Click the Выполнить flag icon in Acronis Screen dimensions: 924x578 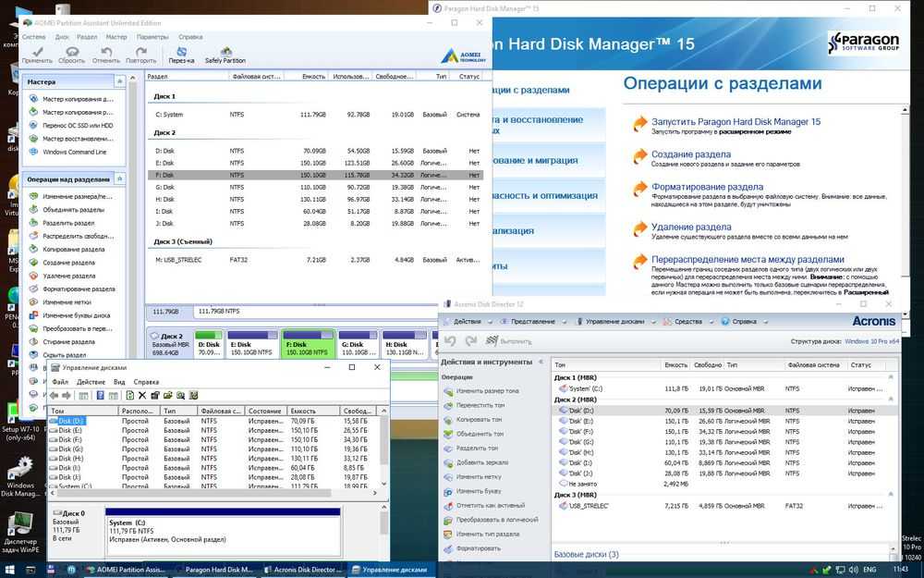(x=493, y=341)
